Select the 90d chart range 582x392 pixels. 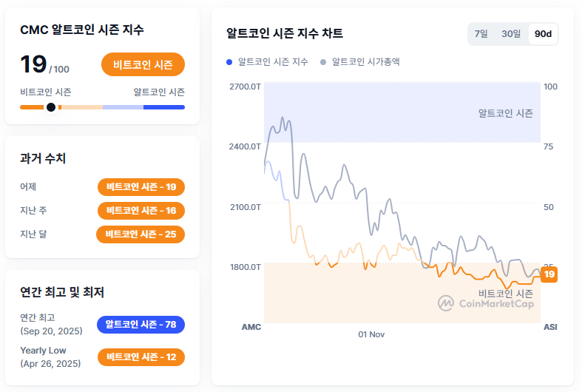[x=544, y=34]
